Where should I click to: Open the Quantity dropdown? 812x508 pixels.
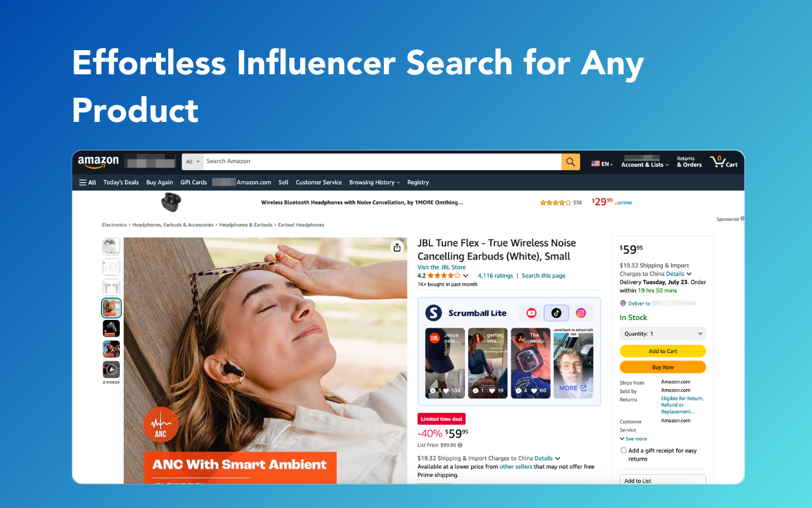pyautogui.click(x=662, y=333)
